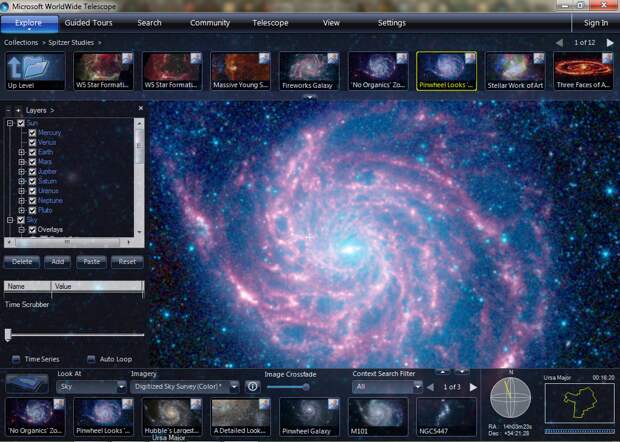The width and height of the screenshot is (620, 442).
Task: Open first W5 Star Formation thumbnail
Action: [104, 71]
